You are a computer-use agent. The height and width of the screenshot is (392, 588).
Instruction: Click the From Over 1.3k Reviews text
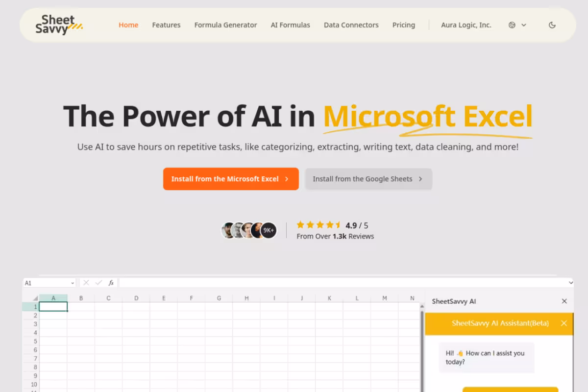tap(335, 236)
